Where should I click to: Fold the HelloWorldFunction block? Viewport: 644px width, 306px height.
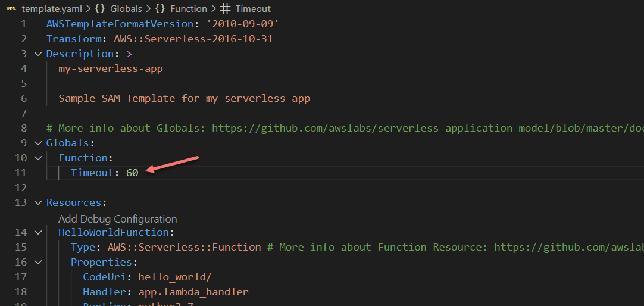pyautogui.click(x=38, y=232)
